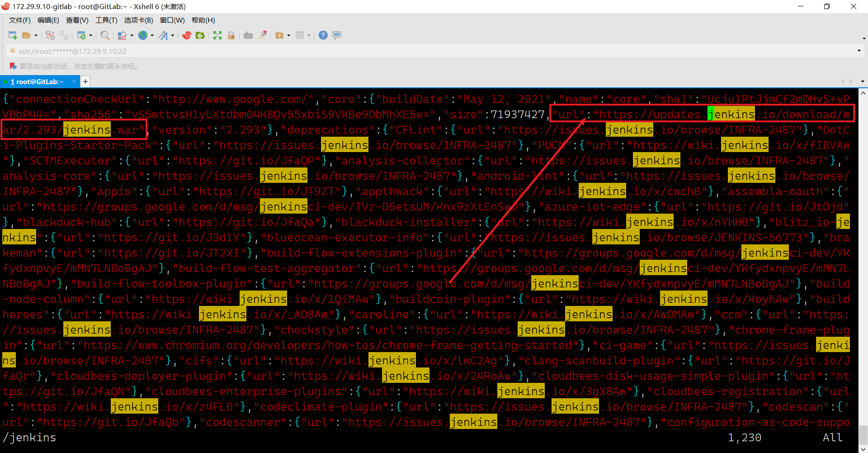Click the address bar lock icon
868x453 pixels.
pyautogui.click(x=13, y=51)
